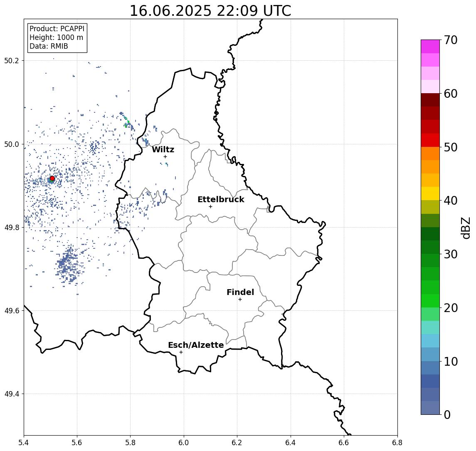476x451 pixels.
Task: Click the colorbar 60 tick label
Action: coord(451,94)
